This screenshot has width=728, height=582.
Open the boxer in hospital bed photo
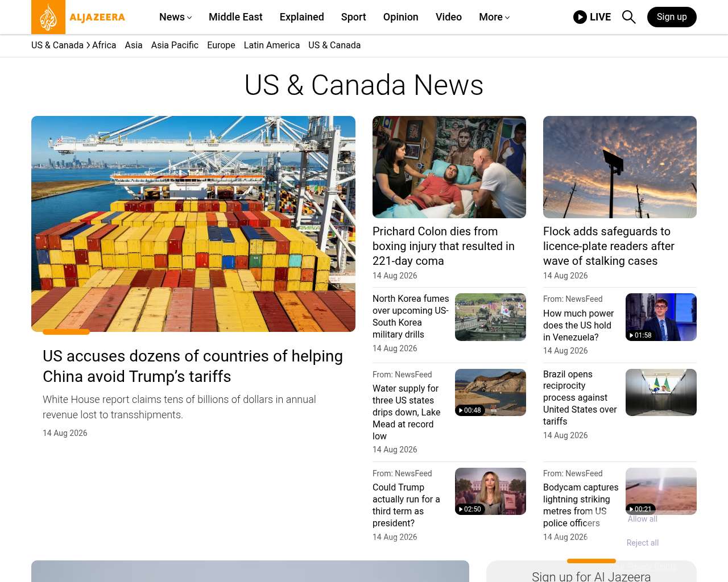point(449,167)
